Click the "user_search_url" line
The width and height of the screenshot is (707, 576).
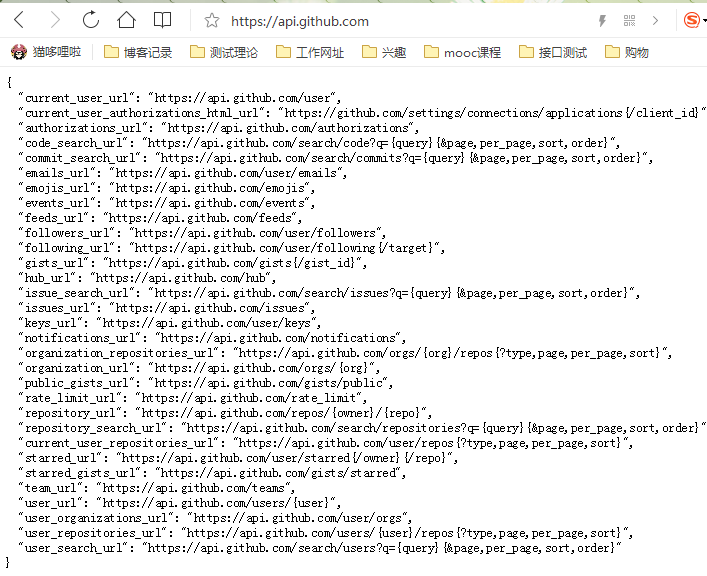pos(320,548)
